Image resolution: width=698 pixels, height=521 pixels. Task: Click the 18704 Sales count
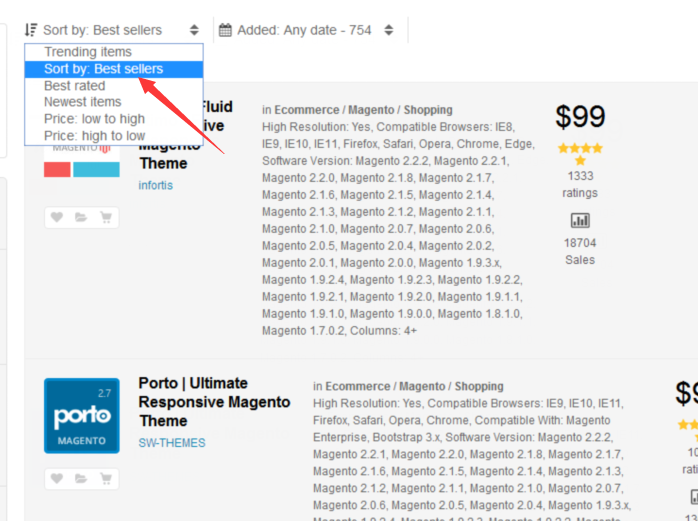[580, 251]
